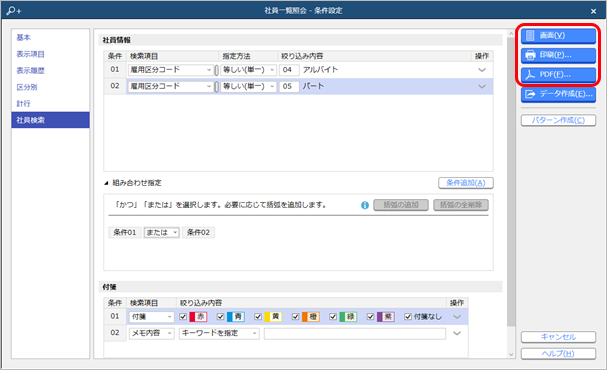Click the memo keyword text field

coord(355,333)
